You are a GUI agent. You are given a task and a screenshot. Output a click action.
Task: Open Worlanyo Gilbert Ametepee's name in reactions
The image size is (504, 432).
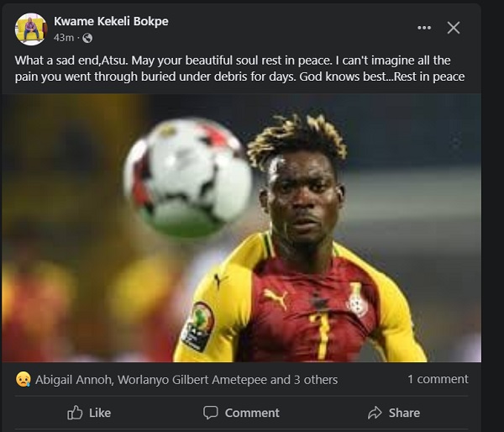(x=192, y=380)
